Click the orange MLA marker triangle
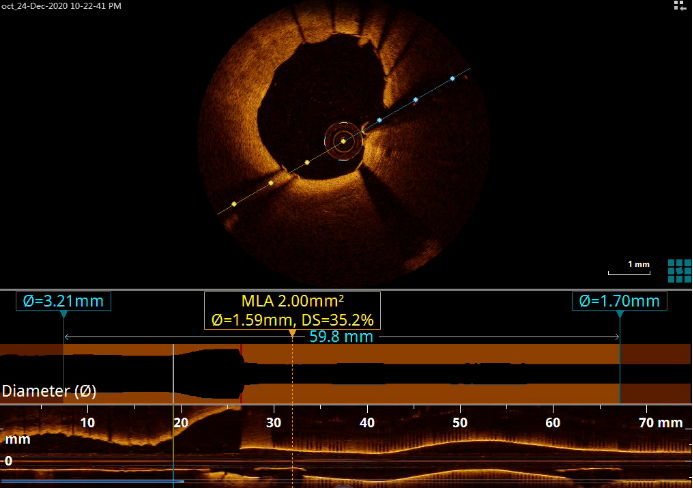 coord(292,333)
